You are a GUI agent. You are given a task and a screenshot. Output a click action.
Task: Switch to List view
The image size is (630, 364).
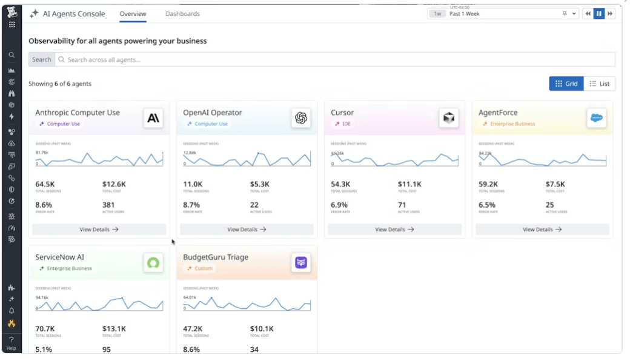[599, 84]
